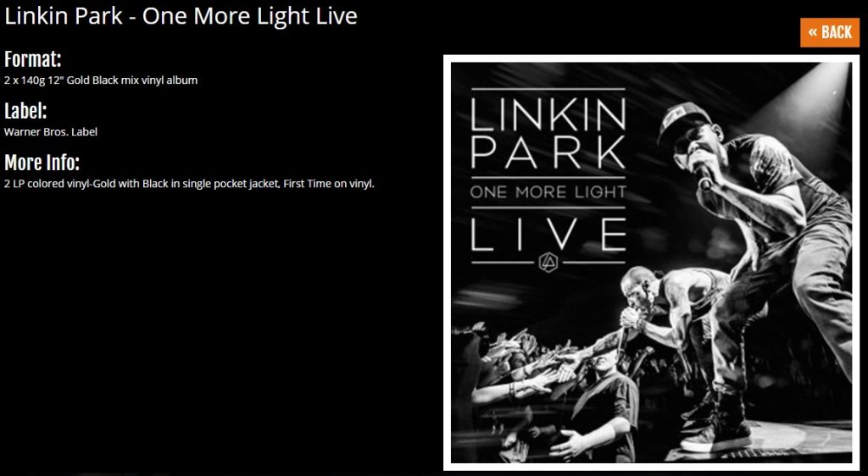Click the Format heading
Viewport: 868px width, 476px height.
click(32, 59)
